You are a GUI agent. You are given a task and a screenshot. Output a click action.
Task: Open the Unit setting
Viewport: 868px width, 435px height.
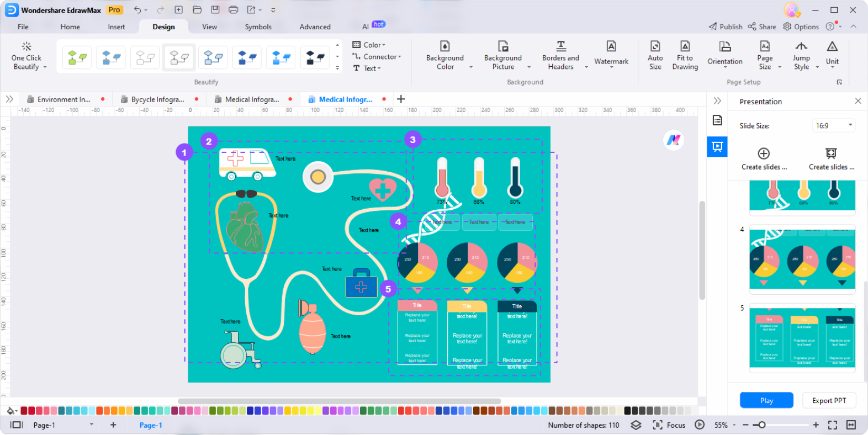832,54
